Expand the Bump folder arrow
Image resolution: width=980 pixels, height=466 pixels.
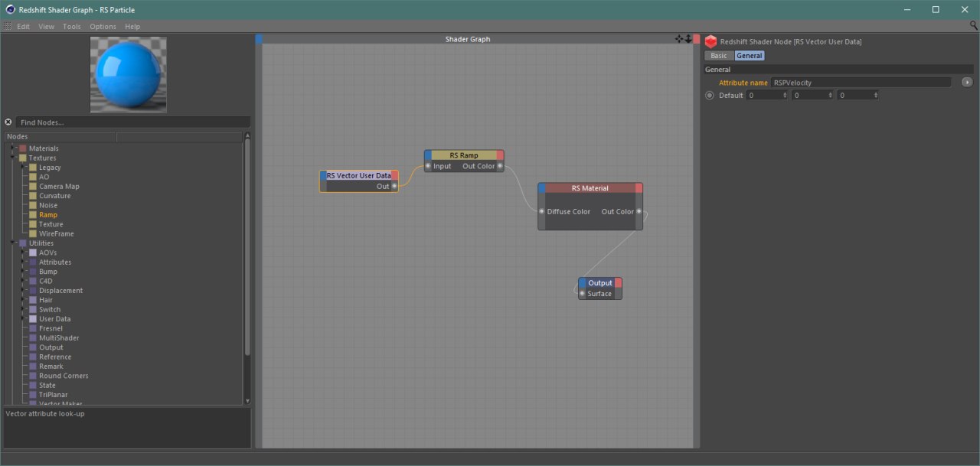pos(24,272)
